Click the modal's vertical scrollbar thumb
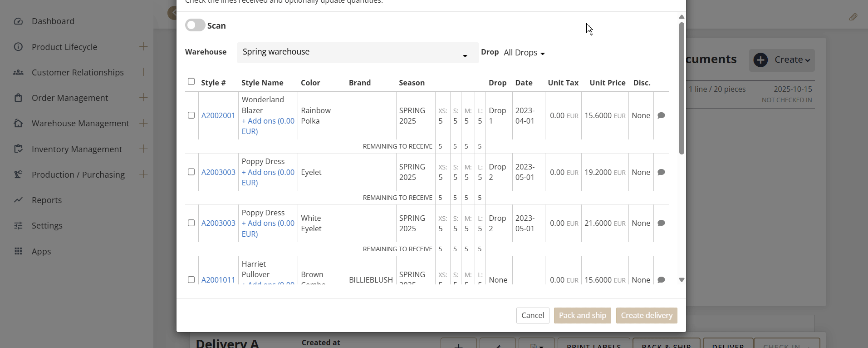The height and width of the screenshot is (348, 868). 682,89
